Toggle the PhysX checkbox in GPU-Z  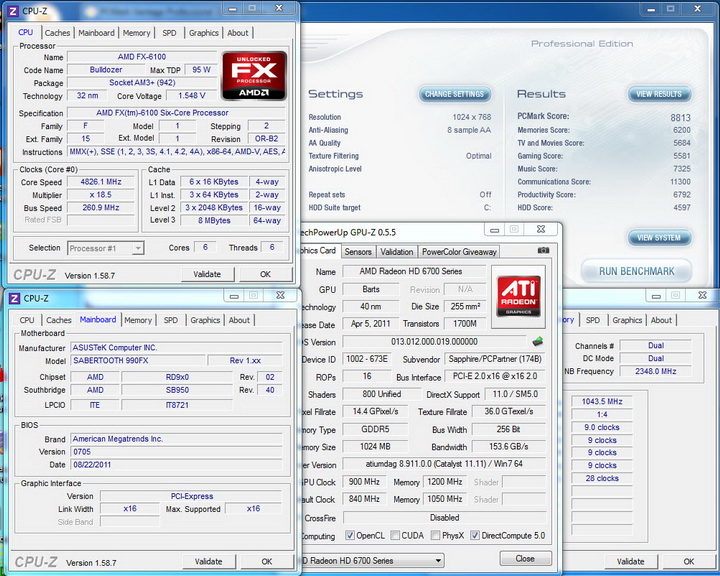[435, 536]
